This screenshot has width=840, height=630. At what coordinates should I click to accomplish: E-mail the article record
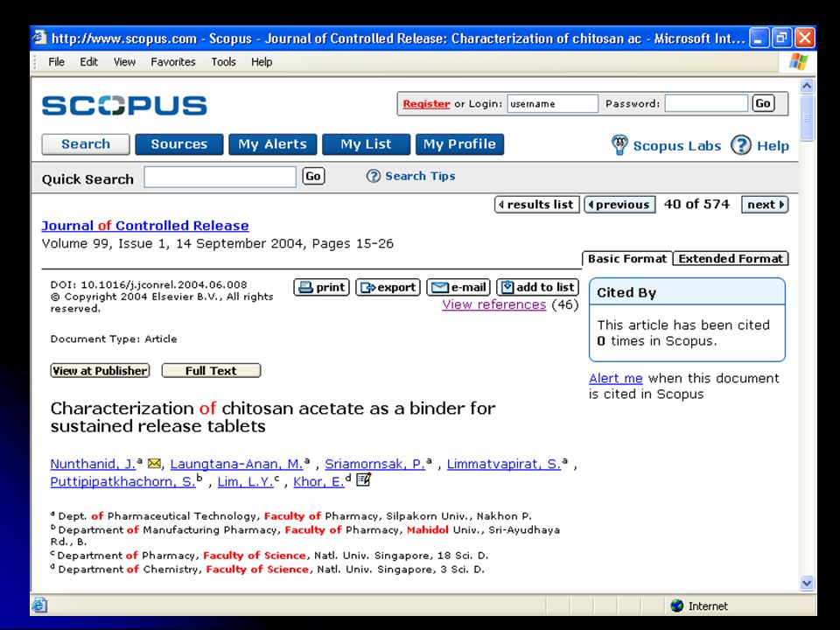tap(458, 287)
